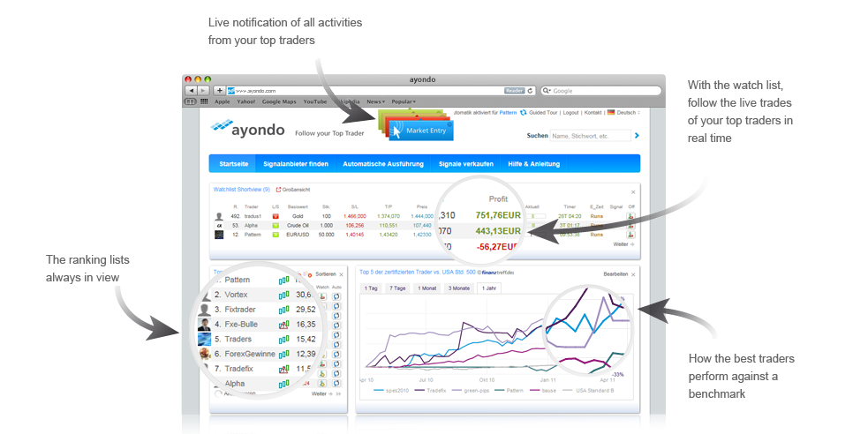
Task: Expand the Popular bookmarks dropdown
Action: point(404,101)
